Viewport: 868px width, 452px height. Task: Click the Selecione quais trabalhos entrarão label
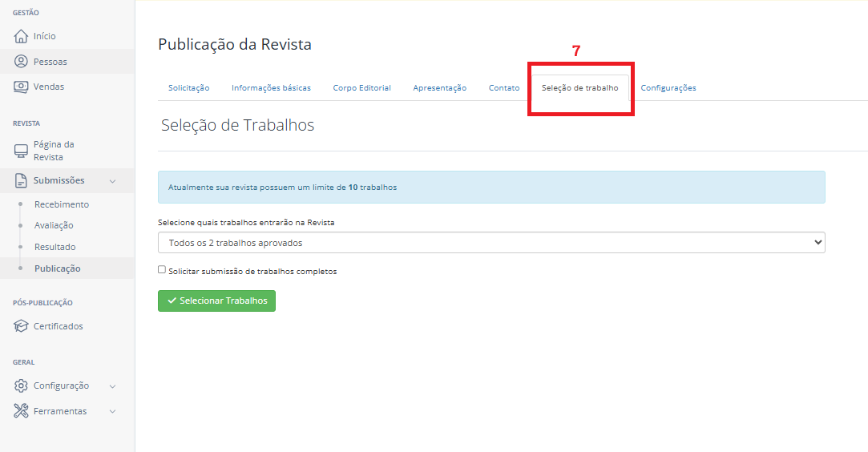246,223
